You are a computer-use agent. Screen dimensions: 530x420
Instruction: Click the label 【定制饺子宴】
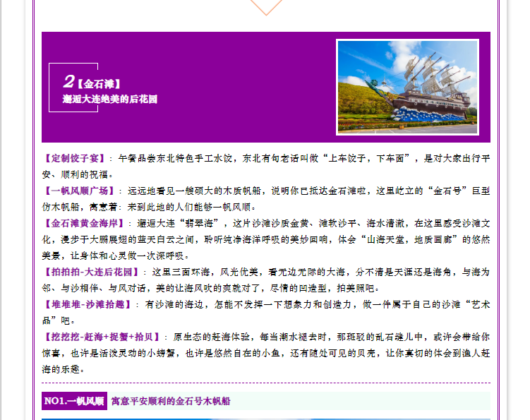pos(75,158)
